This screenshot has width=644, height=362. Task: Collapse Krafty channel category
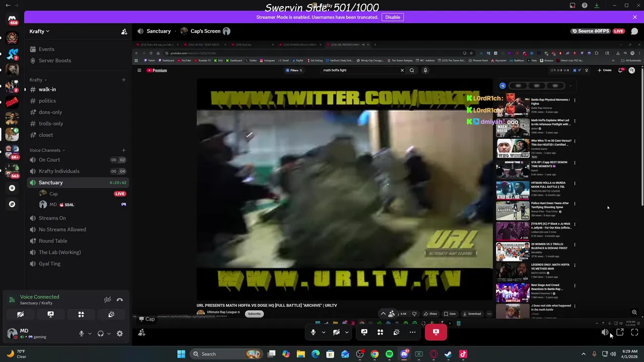pos(38,80)
